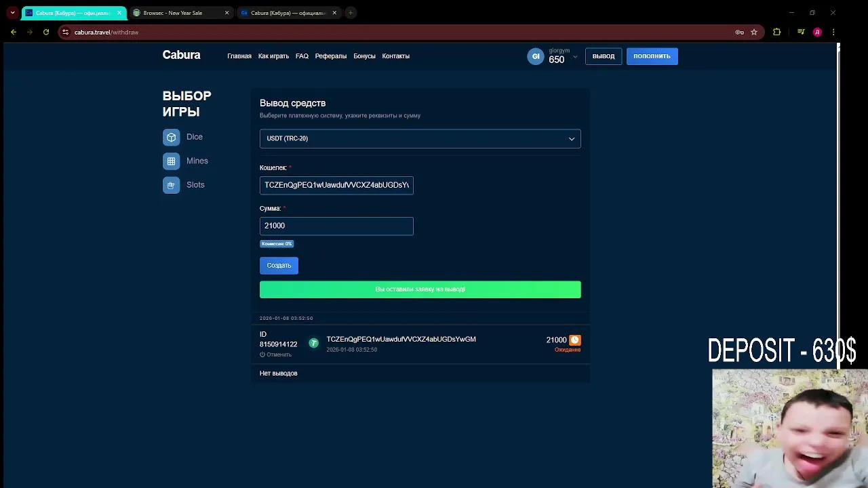Click the Сумма amount field
This screenshot has width=868, height=488.
(x=336, y=226)
